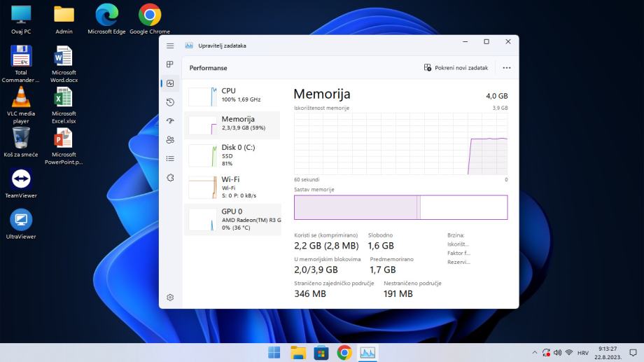This screenshot has height=362, width=644.
Task: Select CPU in the performance list
Action: pyautogui.click(x=232, y=95)
